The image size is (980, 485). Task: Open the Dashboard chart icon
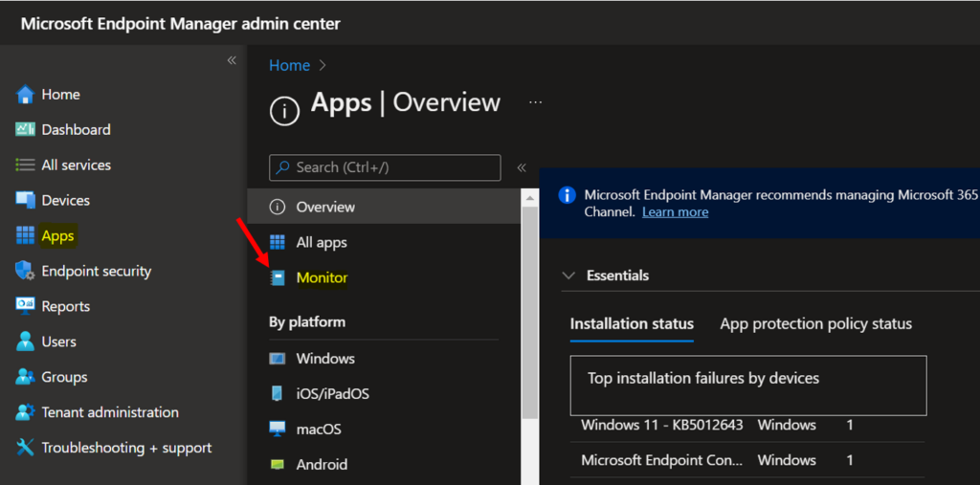(25, 129)
